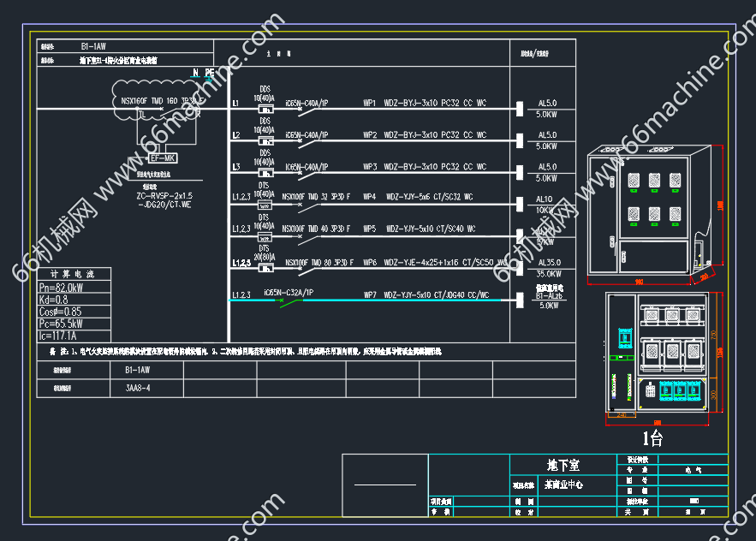Click the B1-1AW panel number in header
756x541 pixels.
click(93, 46)
